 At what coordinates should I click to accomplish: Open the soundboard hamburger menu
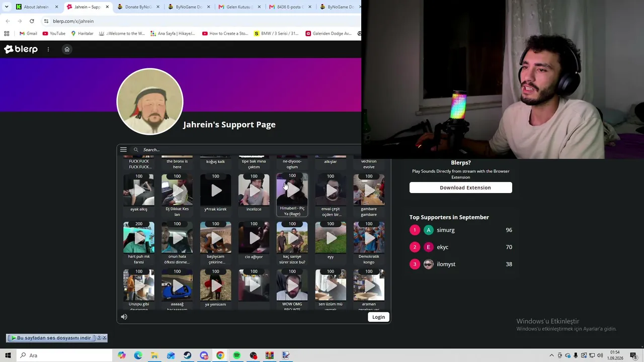(x=123, y=149)
